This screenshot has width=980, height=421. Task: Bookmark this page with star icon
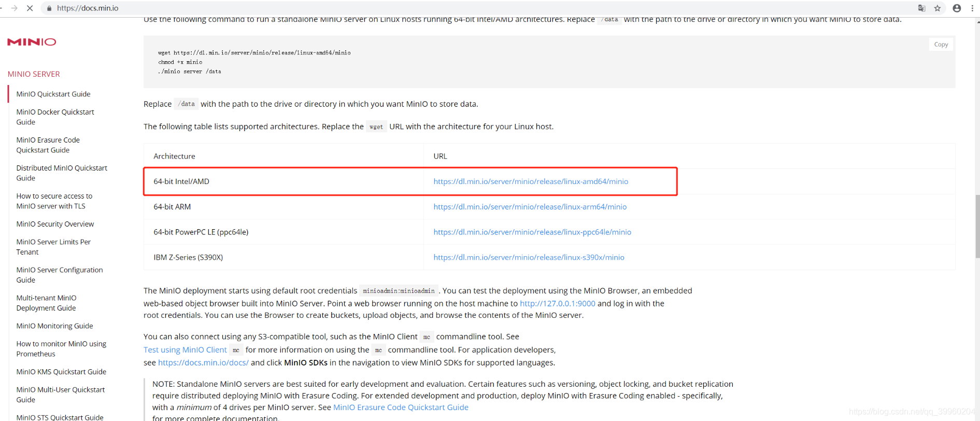tap(938, 8)
